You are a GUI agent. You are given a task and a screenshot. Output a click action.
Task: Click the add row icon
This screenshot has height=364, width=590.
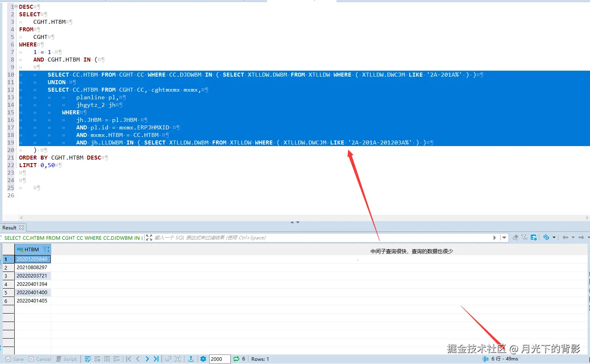(x=97, y=359)
